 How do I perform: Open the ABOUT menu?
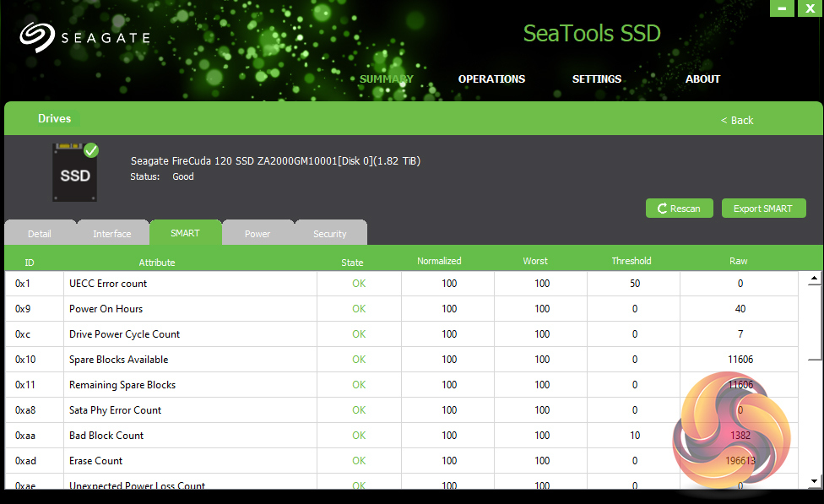click(x=702, y=79)
